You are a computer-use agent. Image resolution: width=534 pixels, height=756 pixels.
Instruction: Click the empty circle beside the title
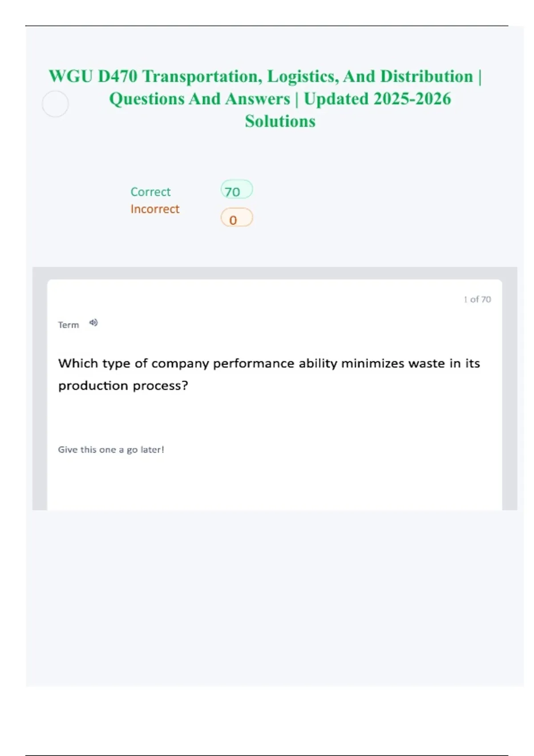(x=55, y=104)
